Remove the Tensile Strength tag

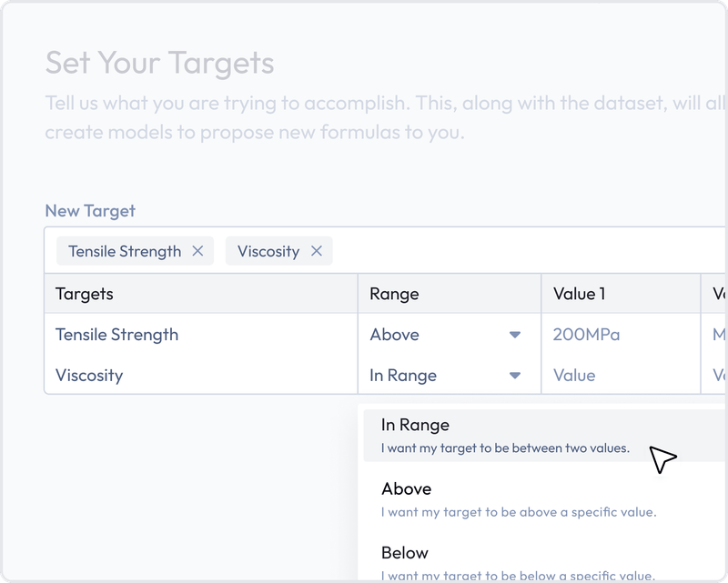click(x=197, y=251)
